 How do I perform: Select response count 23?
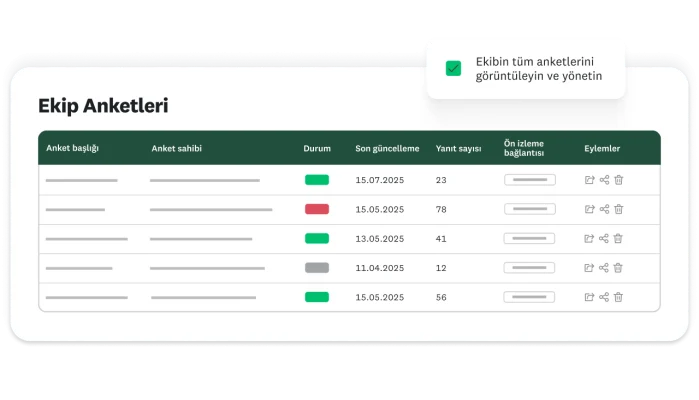click(x=441, y=180)
